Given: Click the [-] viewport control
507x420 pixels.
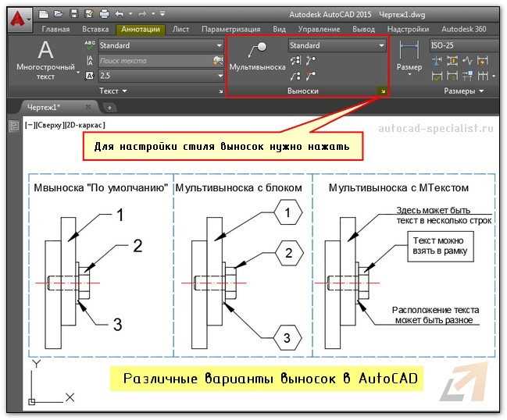Looking at the screenshot, I should coord(29,126).
